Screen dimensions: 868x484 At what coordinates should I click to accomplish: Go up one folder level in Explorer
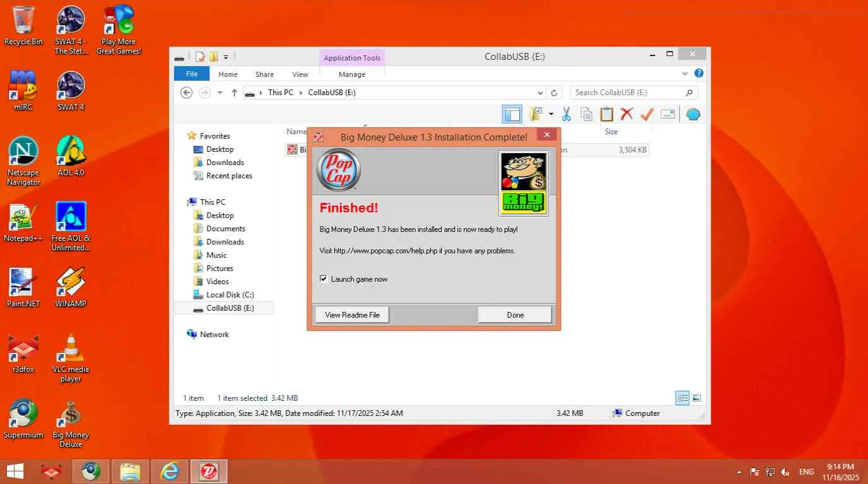pyautogui.click(x=234, y=93)
